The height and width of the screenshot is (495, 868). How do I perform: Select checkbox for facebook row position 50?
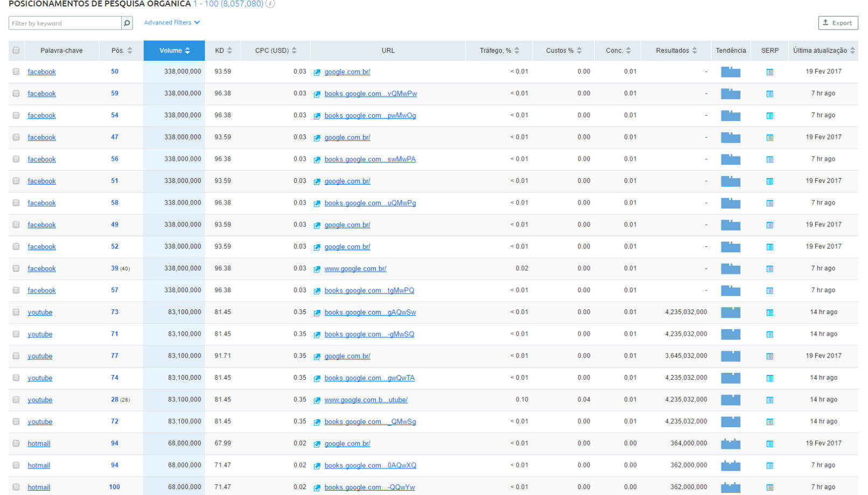pos(16,72)
